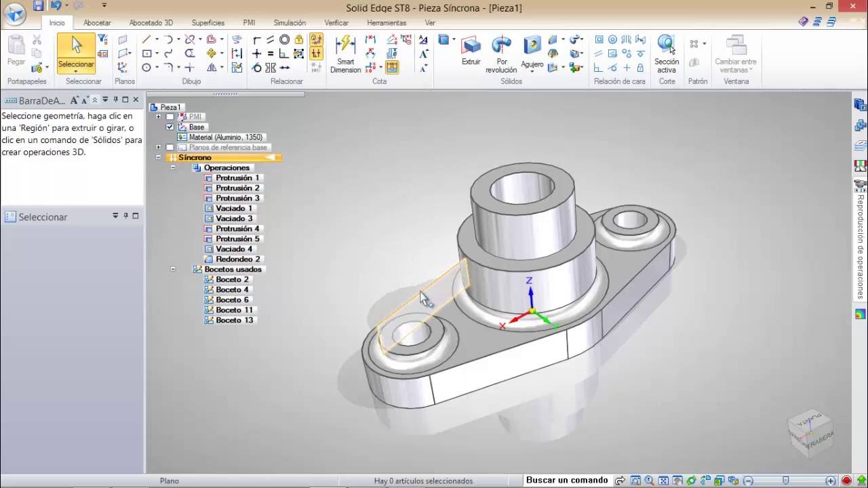
Task: Click the coplanar plane icon in Planos
Action: pyautogui.click(x=123, y=39)
